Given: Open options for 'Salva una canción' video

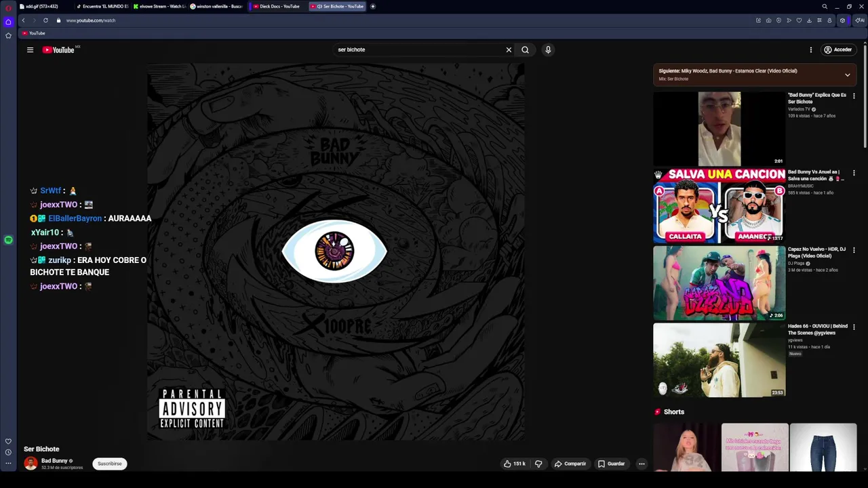Looking at the screenshot, I should tap(854, 173).
